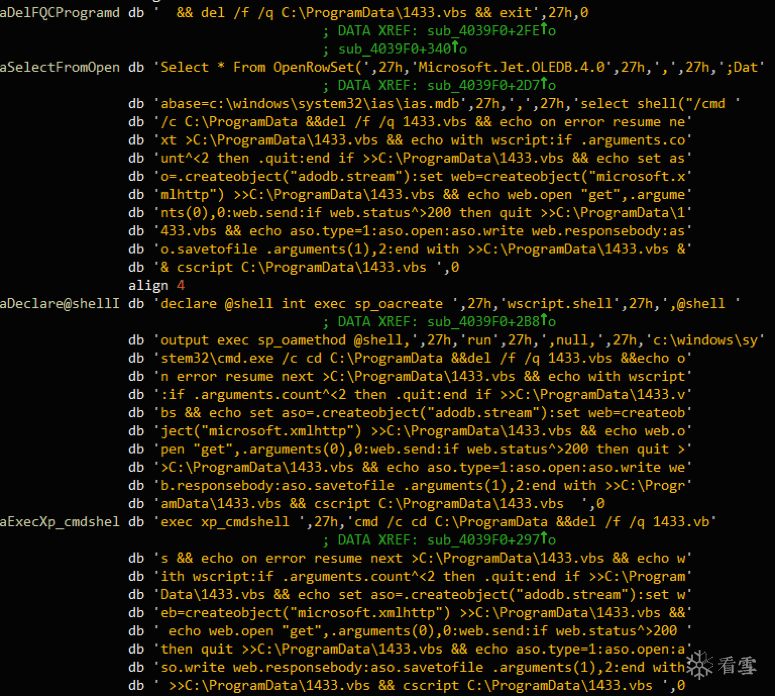
Task: Follow xref sub_4039F0+297
Action: pos(491,540)
